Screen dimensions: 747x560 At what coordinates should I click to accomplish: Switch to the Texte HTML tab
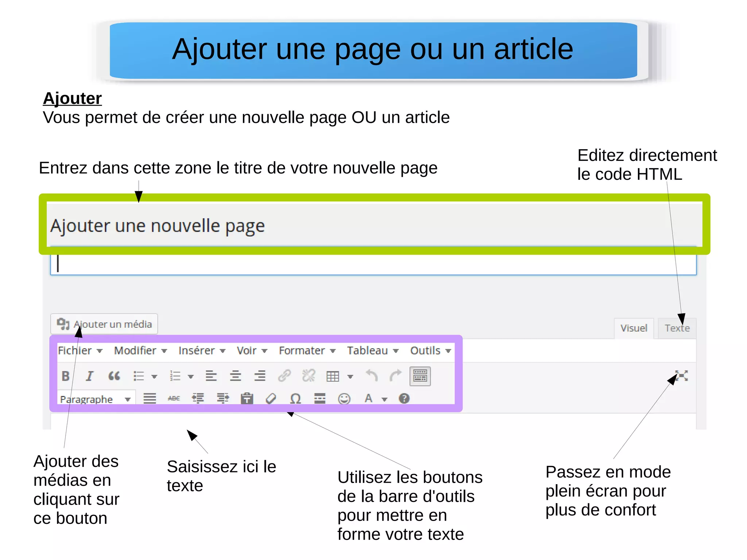click(677, 328)
